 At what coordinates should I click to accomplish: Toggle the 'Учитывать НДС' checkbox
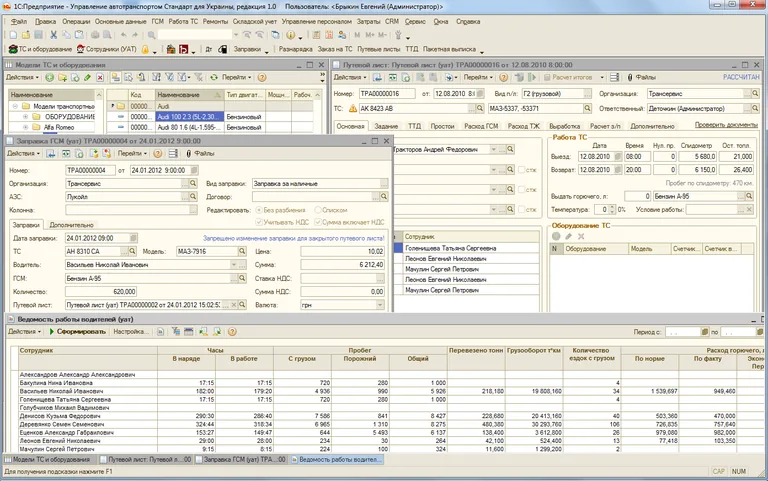click(257, 222)
